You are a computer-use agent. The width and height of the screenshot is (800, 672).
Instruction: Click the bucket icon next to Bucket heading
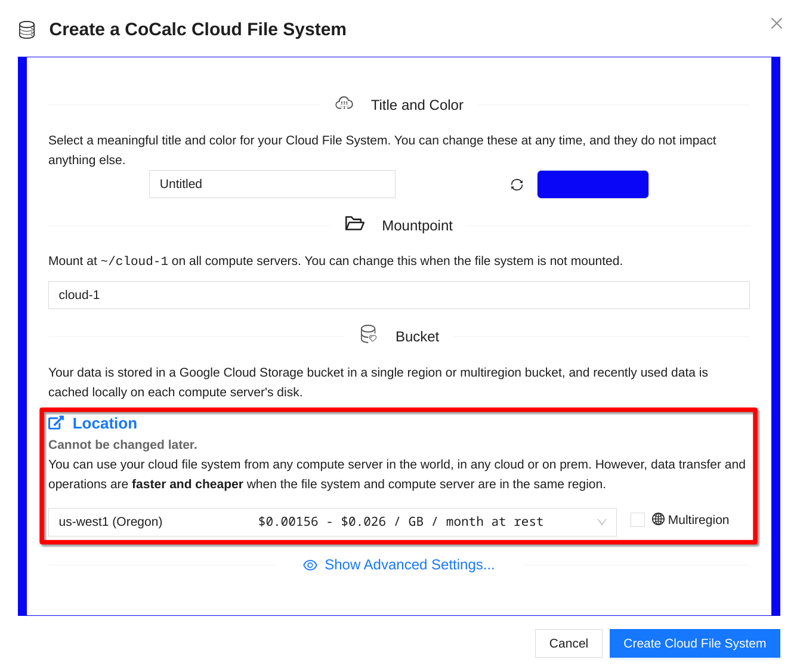369,334
